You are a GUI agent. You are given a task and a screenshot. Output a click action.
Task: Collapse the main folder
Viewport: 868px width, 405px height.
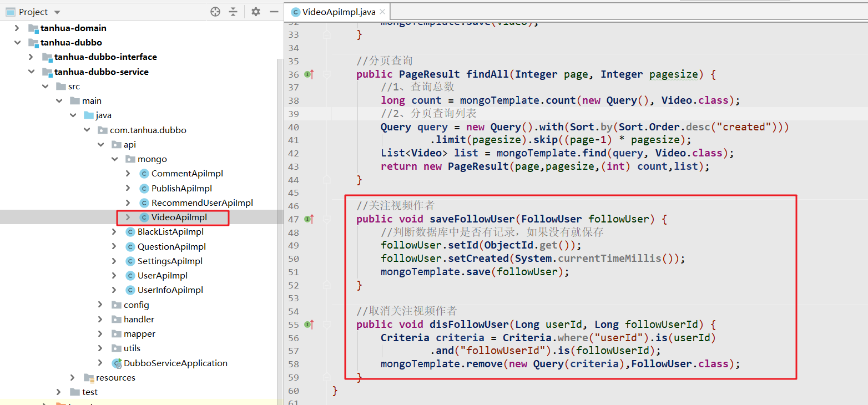tap(59, 100)
